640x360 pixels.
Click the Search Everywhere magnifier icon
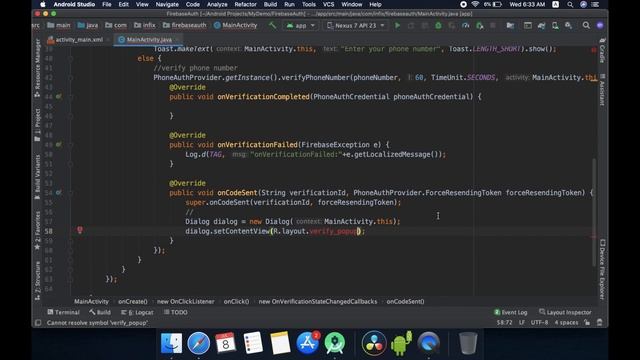tap(586, 25)
